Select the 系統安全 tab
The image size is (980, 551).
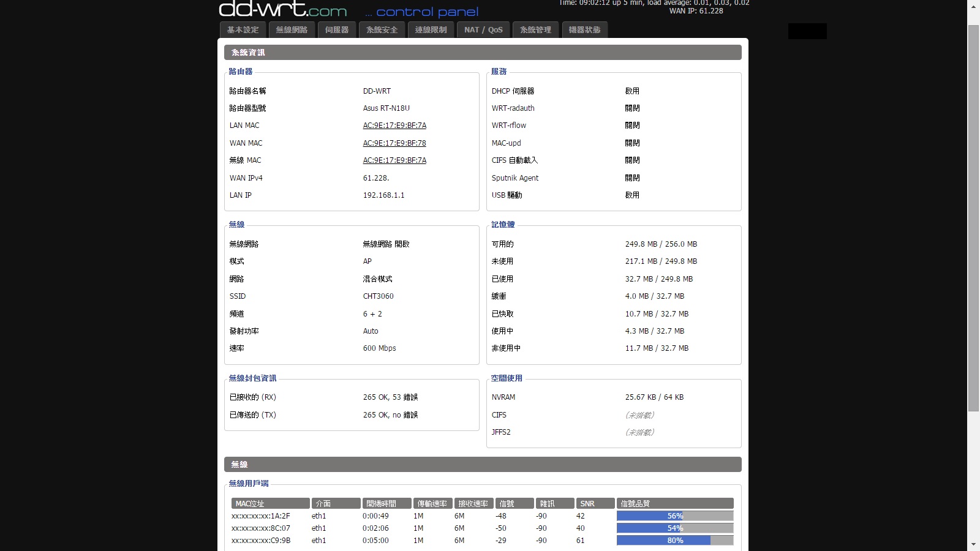(382, 30)
